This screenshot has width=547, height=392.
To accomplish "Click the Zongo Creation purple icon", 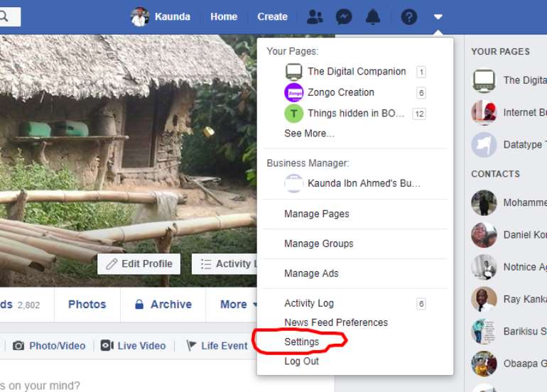I will point(293,93).
